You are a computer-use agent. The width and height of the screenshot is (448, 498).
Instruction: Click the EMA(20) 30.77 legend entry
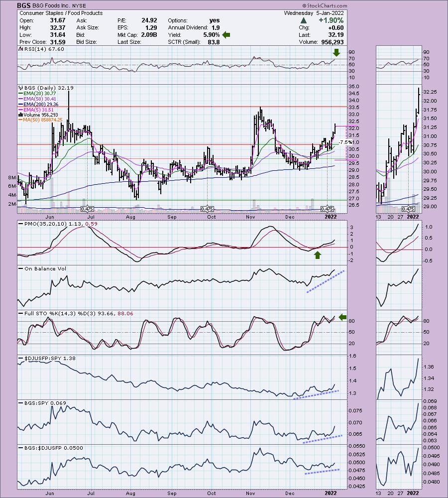[x=37, y=94]
